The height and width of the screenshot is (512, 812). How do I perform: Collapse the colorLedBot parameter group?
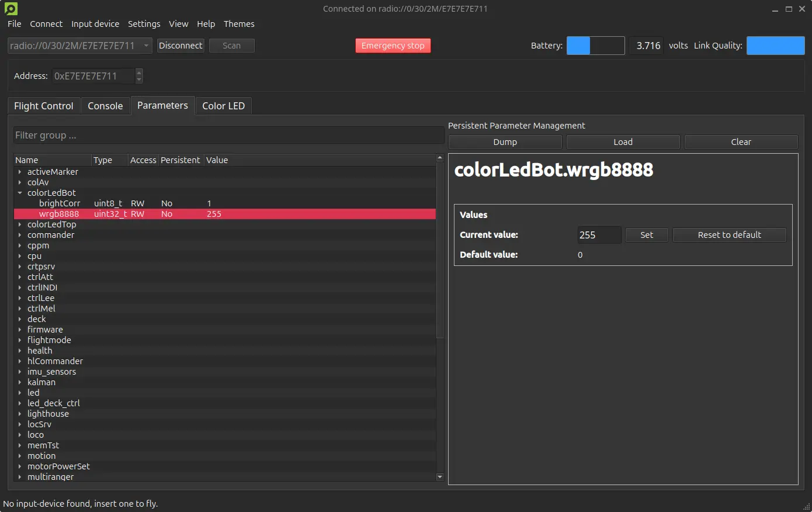19,192
